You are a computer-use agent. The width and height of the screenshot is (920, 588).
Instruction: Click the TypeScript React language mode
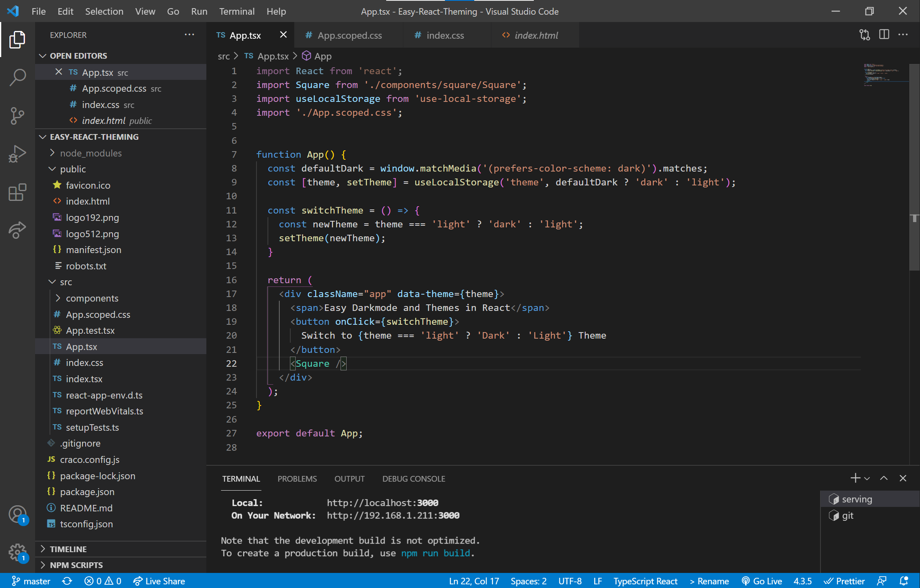pyautogui.click(x=645, y=581)
